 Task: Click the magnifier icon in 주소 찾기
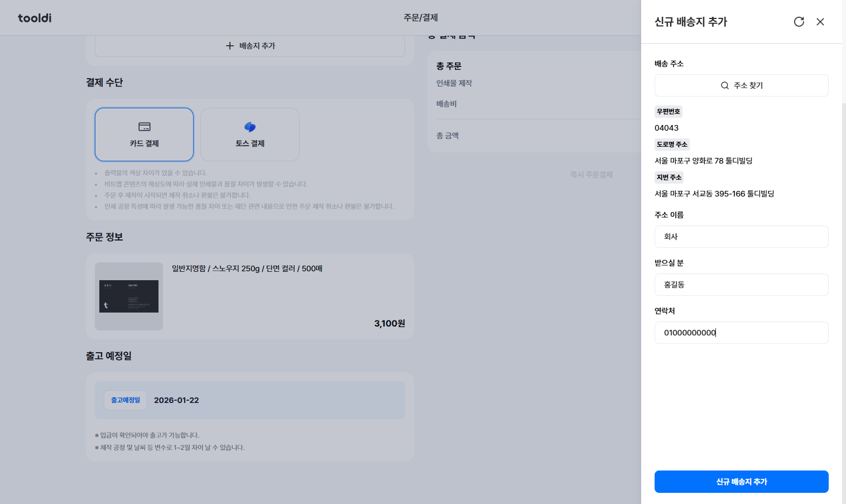pos(724,85)
